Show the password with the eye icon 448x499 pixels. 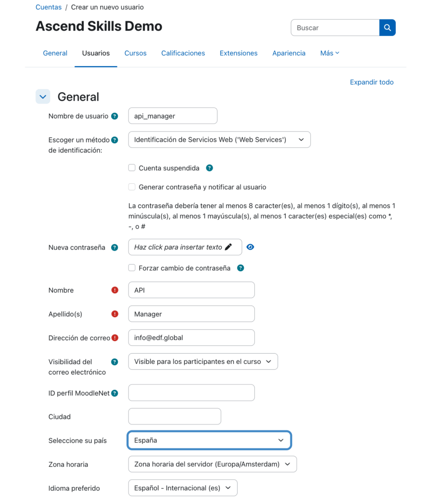tap(250, 247)
